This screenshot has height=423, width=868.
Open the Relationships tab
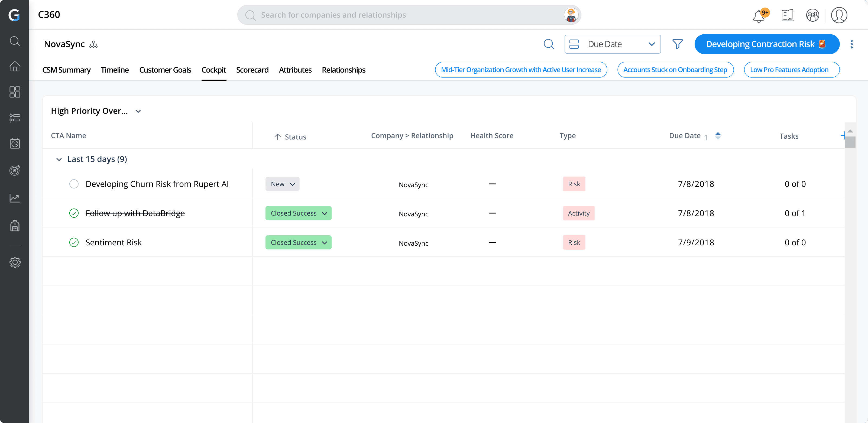(344, 70)
